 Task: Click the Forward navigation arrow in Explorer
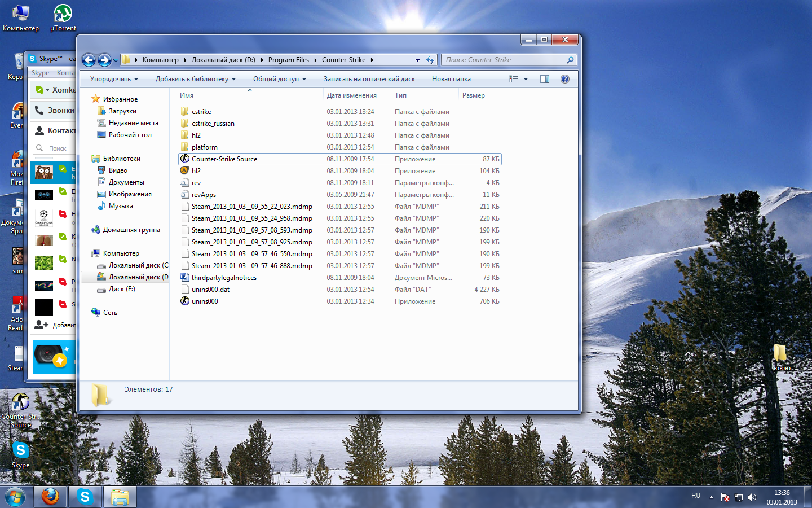pyautogui.click(x=104, y=60)
